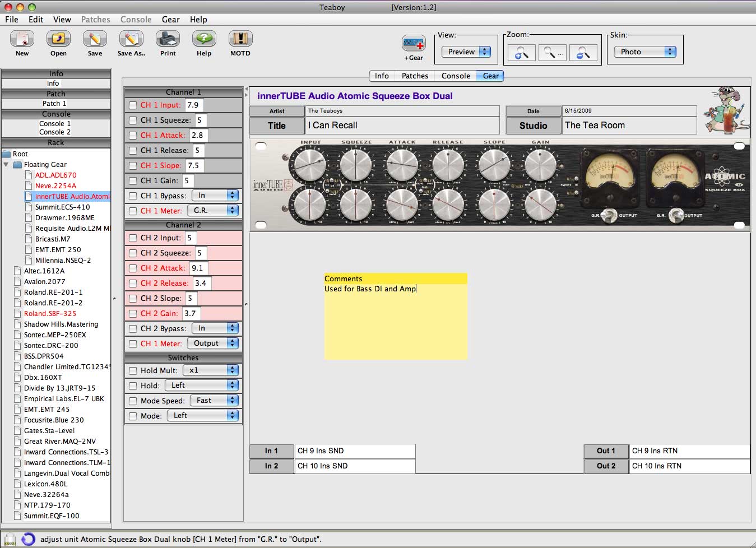Click the yellow Comments note text
The image size is (756, 548).
(370, 289)
